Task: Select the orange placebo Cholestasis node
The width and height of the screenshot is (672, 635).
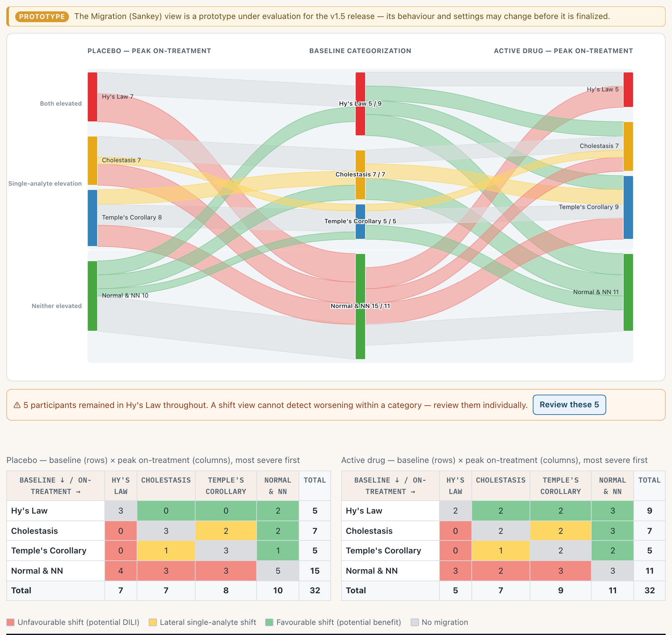Action: point(92,161)
